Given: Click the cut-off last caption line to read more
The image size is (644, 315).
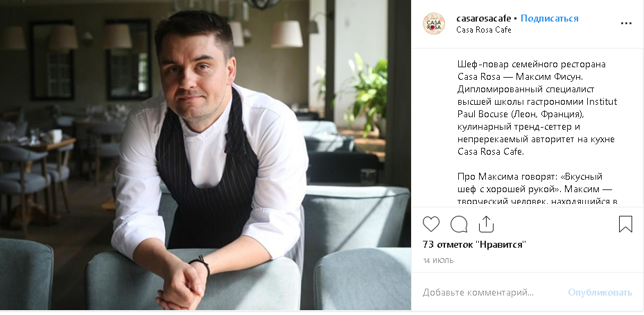Looking at the screenshot, I should (x=538, y=202).
